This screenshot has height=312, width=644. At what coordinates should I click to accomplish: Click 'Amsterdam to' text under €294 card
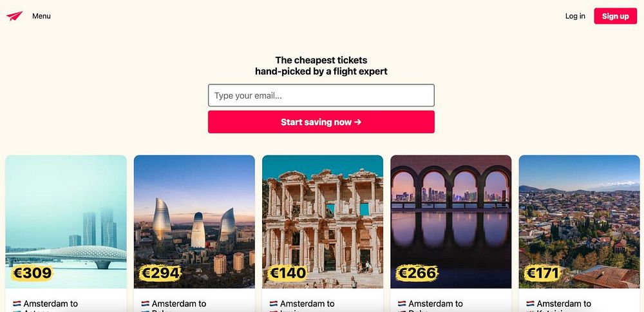click(x=179, y=304)
